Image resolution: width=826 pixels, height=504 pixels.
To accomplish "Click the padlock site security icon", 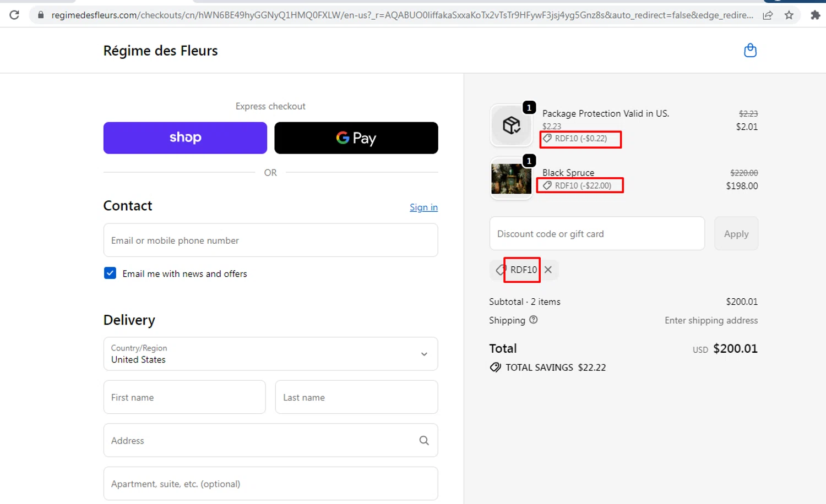I will tap(40, 15).
